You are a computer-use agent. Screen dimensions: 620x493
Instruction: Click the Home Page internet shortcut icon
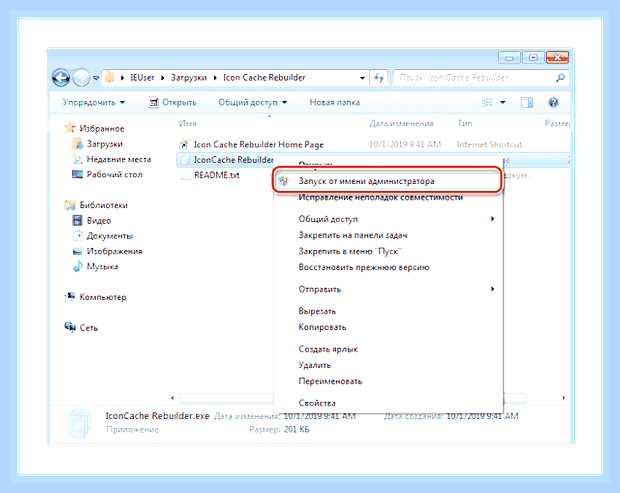click(x=184, y=144)
